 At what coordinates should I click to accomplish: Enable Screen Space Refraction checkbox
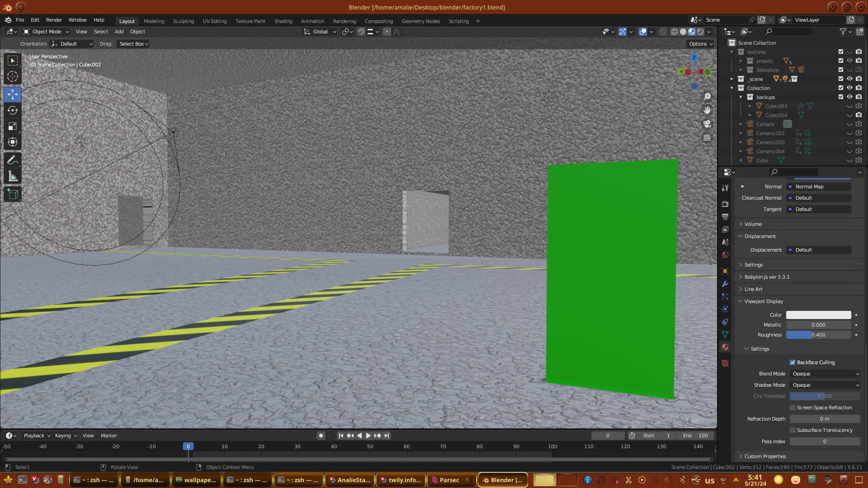[793, 408]
